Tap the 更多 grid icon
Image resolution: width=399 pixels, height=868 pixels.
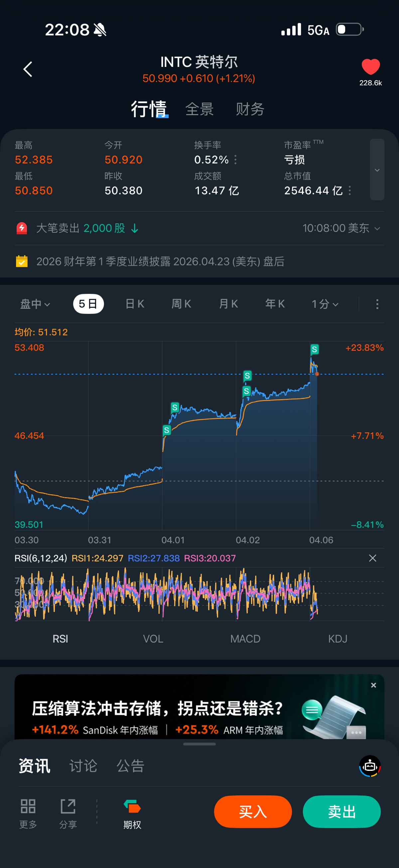(x=28, y=807)
